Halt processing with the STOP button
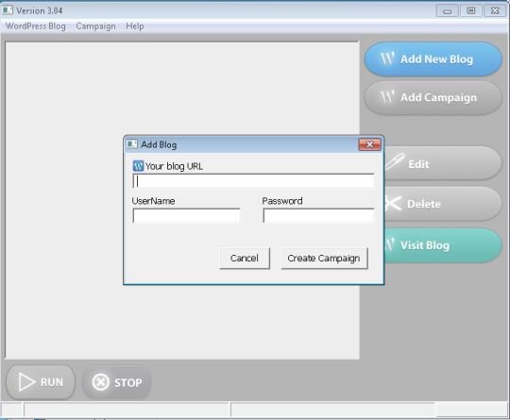This screenshot has width=510, height=420. tap(116, 382)
